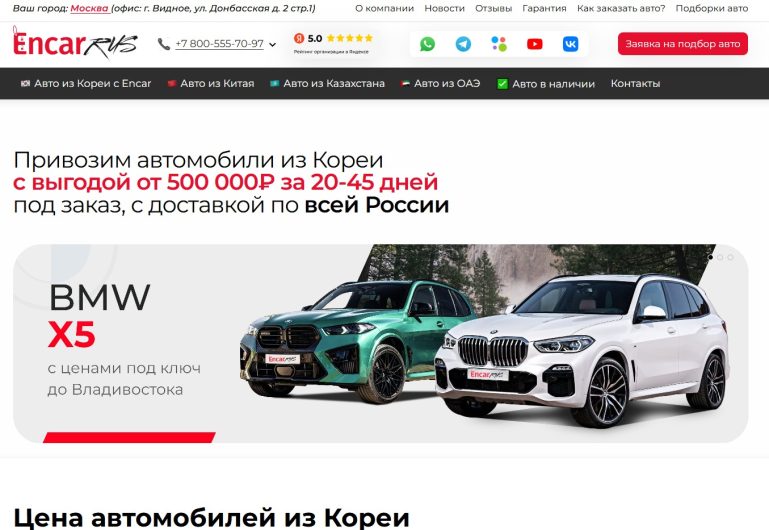Screen dimensions: 769x530
Task: Open the WhatsApp chat icon
Action: point(427,44)
